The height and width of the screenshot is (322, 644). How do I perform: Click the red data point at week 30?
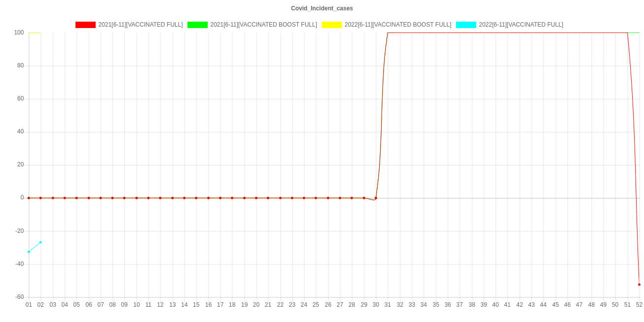coord(376,198)
